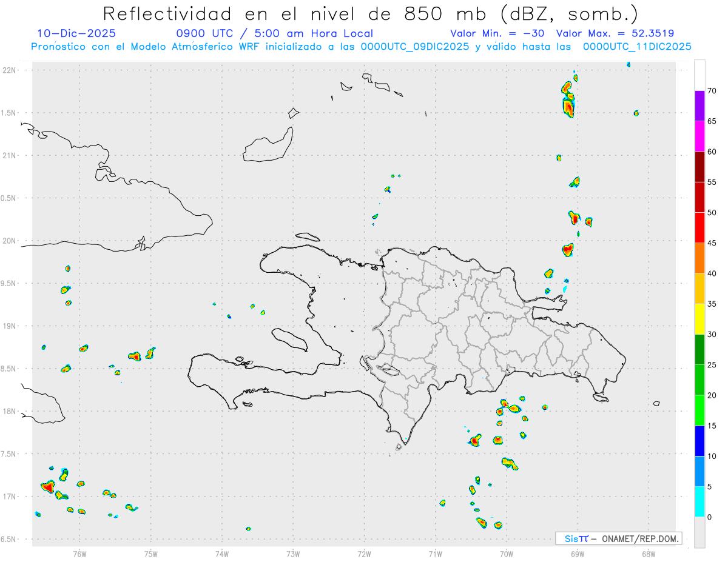Click the gold 35–40 dBZ band

699,289
